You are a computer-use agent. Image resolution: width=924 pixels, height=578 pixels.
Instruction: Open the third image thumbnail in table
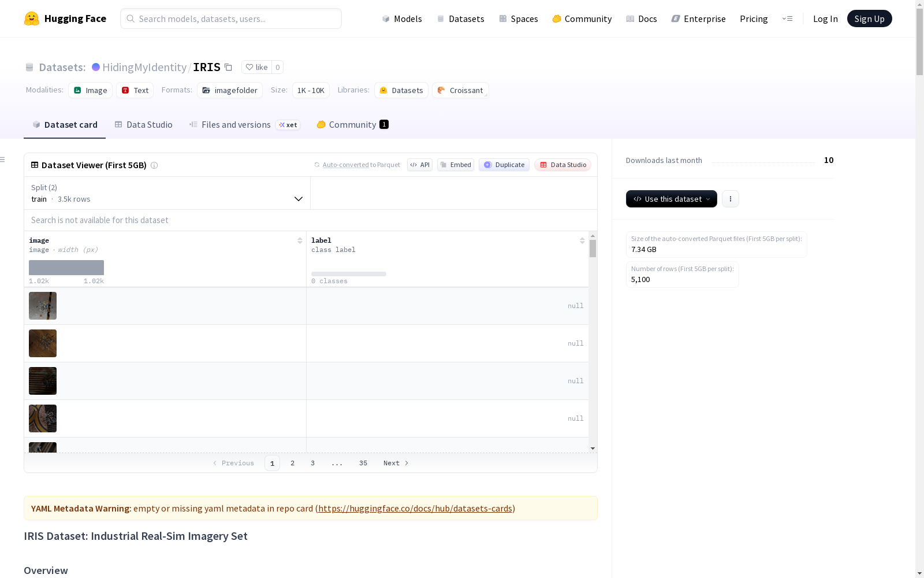click(43, 381)
